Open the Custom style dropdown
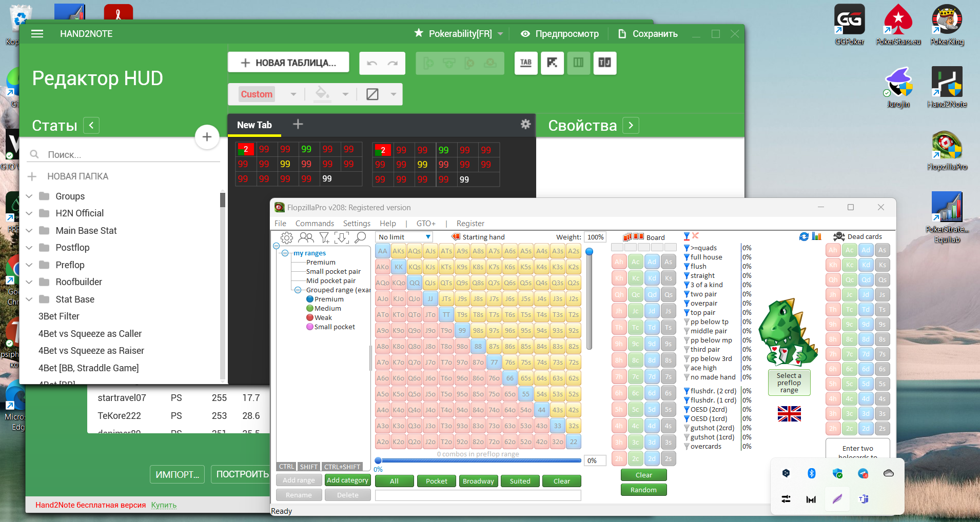Viewport: 980px width, 522px height. (x=293, y=94)
